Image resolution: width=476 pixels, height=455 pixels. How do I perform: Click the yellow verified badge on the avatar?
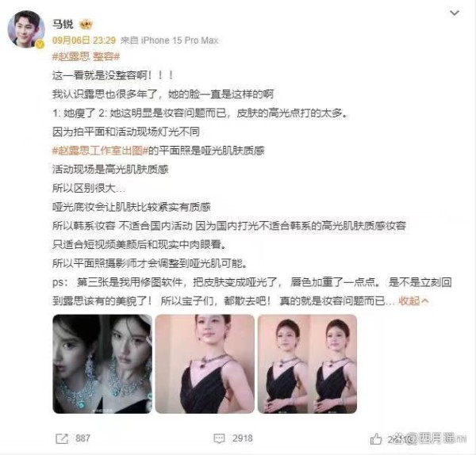tap(40, 44)
